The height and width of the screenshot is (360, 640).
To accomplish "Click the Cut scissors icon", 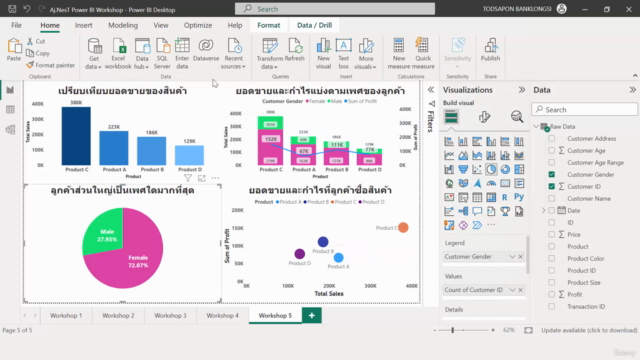I will (x=30, y=41).
